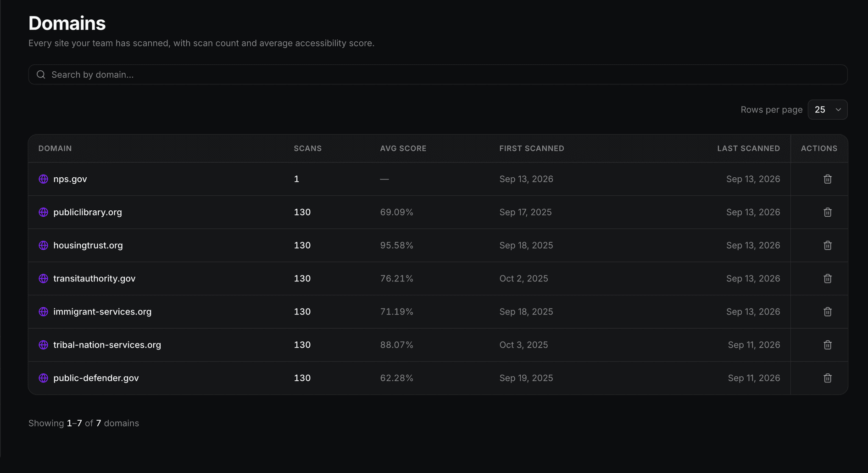Click the 88.07% average score value
Screen dimensions: 868x473
point(397,345)
